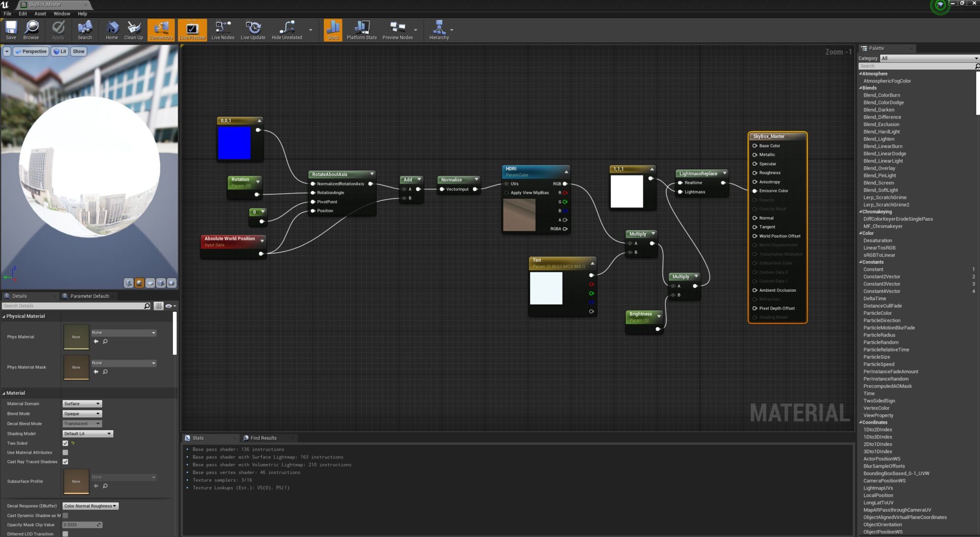This screenshot has width=980, height=537.
Task: Open the Blend Mode dropdown
Action: (82, 413)
